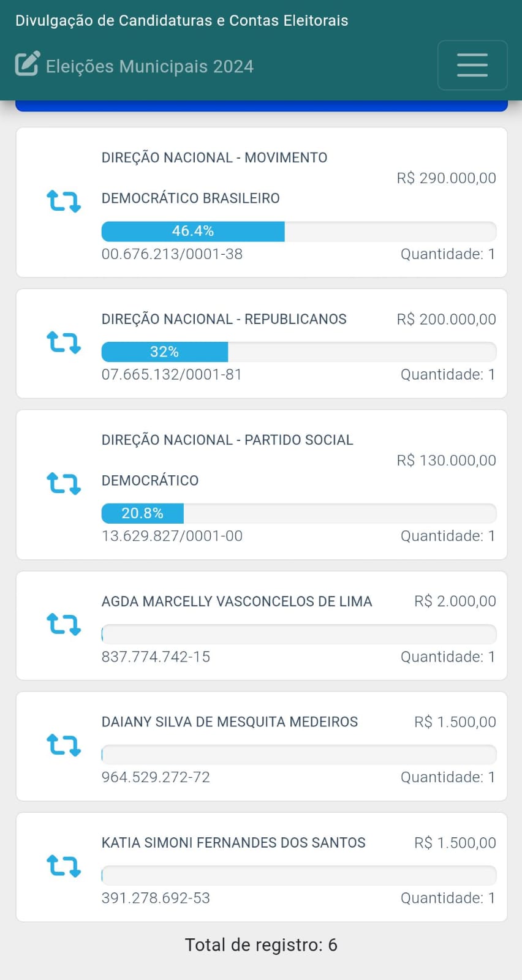Click transfer icon for Daiany Silva de Mesquita
The image size is (522, 980).
64,745
